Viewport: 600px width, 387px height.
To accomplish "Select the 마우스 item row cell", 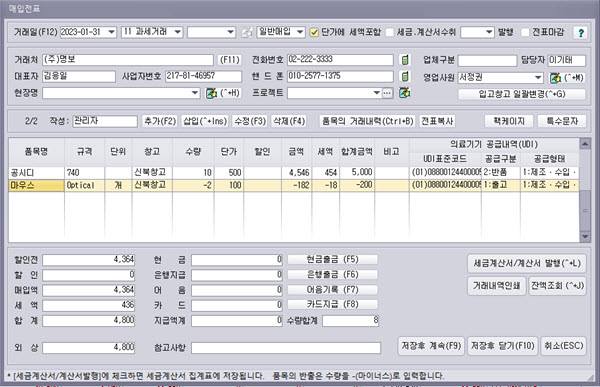I will coord(36,185).
